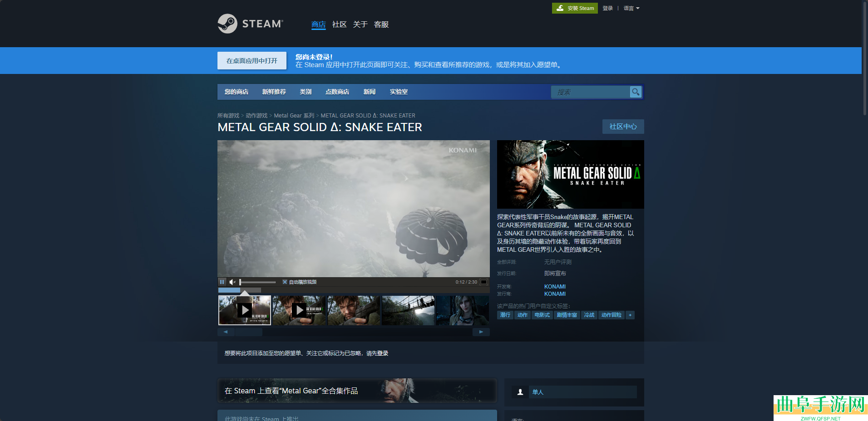This screenshot has height=421, width=868.
Task: Click into the store 搜索 field
Action: (x=591, y=92)
